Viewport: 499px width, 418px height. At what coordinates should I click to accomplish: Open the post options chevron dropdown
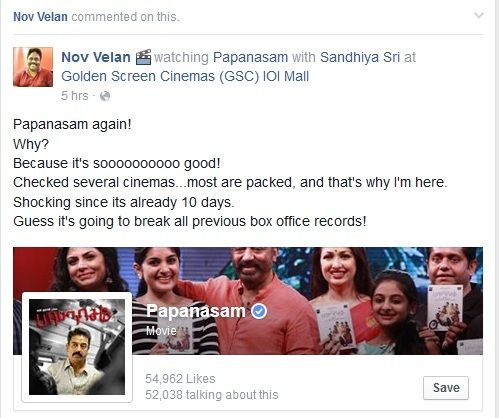[x=479, y=16]
